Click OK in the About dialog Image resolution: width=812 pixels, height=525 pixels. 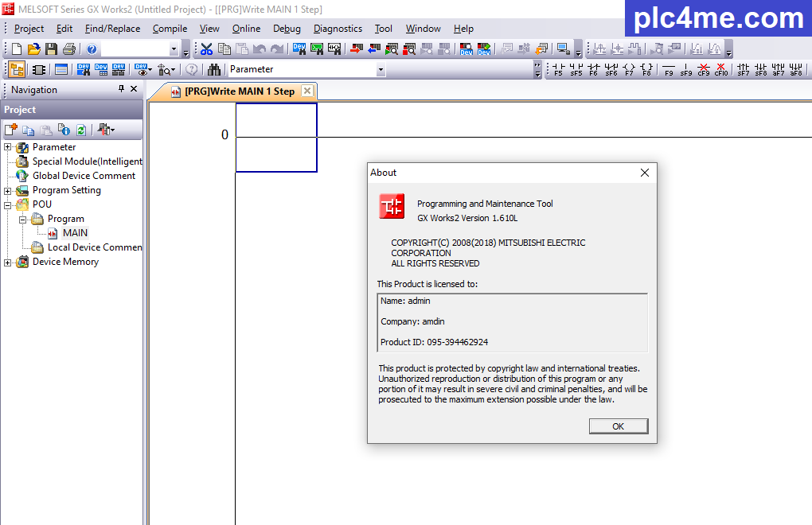click(x=618, y=426)
